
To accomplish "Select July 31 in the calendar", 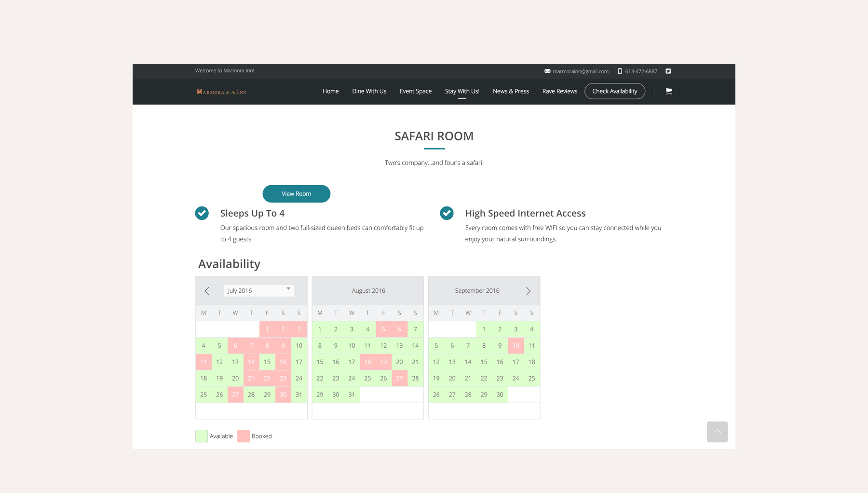I will pos(299,395).
